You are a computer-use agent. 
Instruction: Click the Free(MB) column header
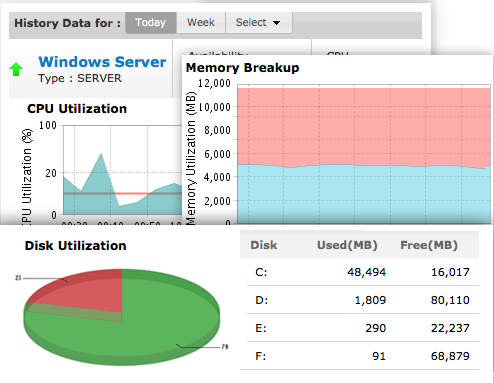click(x=429, y=245)
